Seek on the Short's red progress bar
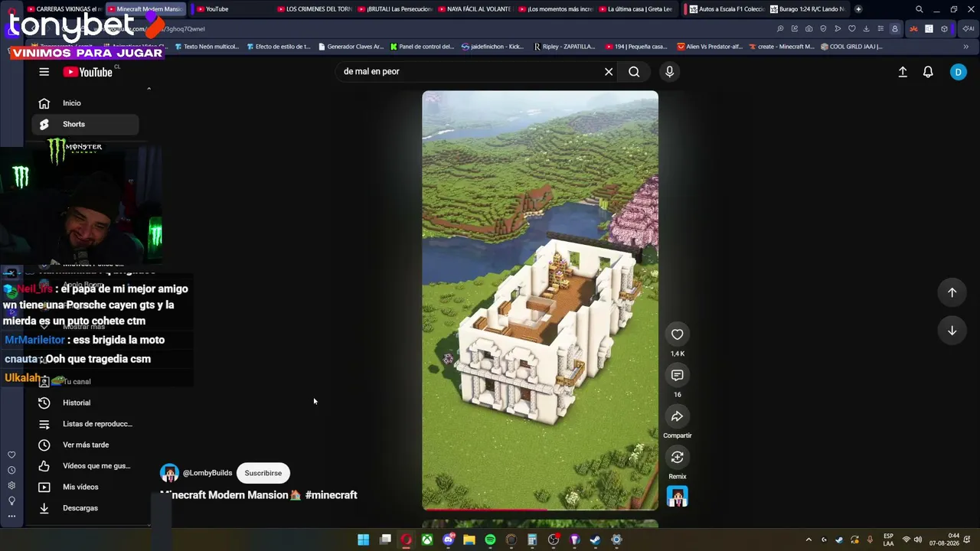 540,508
